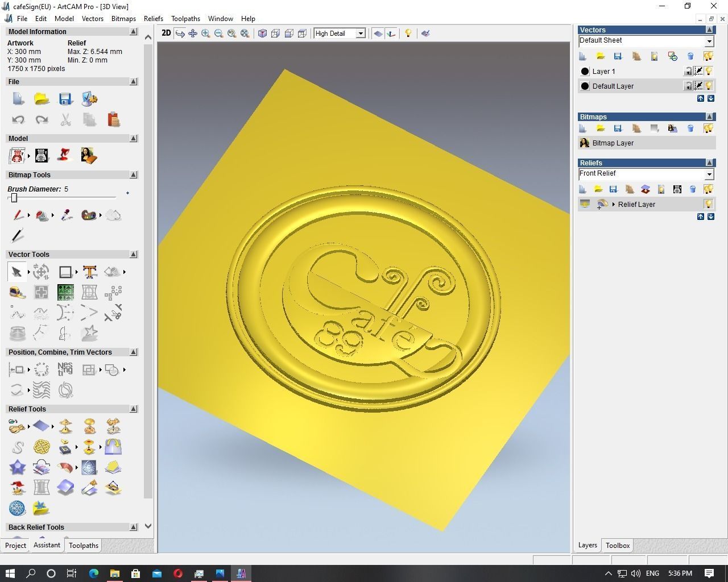
Task: Toggle all vector layers visibility bulbs
Action: pyautogui.click(x=708, y=56)
